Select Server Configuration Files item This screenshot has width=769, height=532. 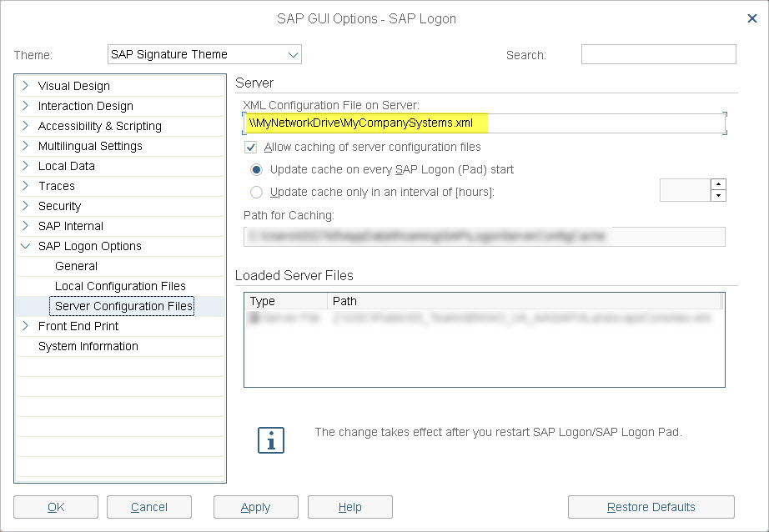tap(122, 306)
